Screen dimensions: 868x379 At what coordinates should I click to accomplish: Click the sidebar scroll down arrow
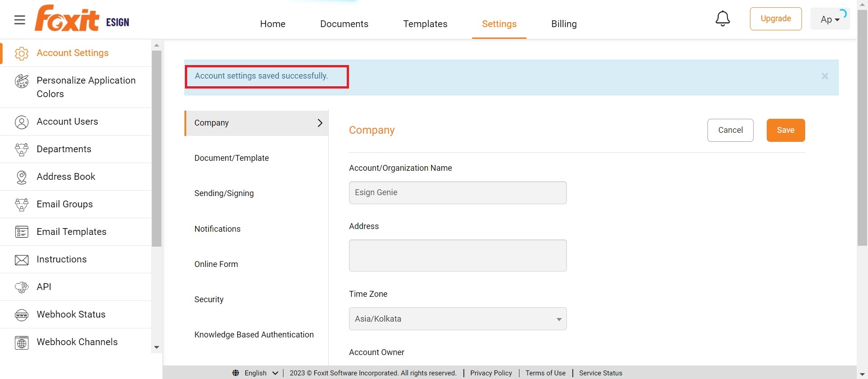156,347
